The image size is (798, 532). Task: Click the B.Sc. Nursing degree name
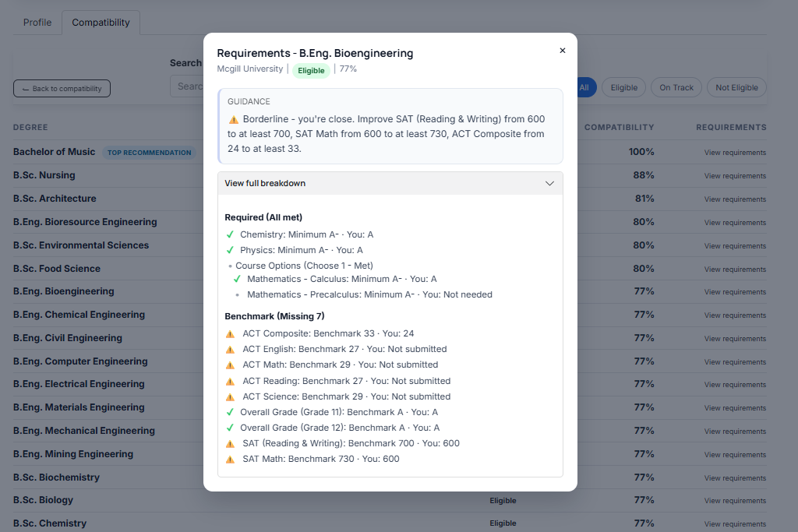[44, 175]
